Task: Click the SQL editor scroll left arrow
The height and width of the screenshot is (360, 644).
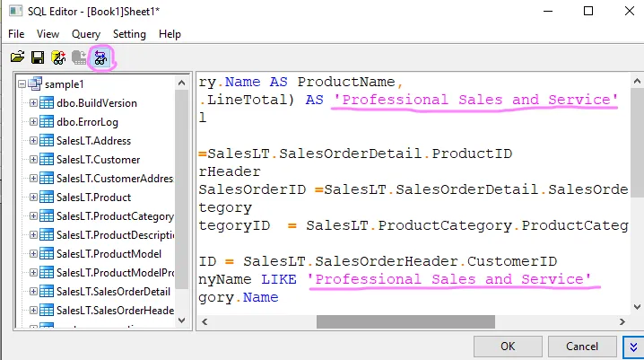Action: tap(205, 321)
